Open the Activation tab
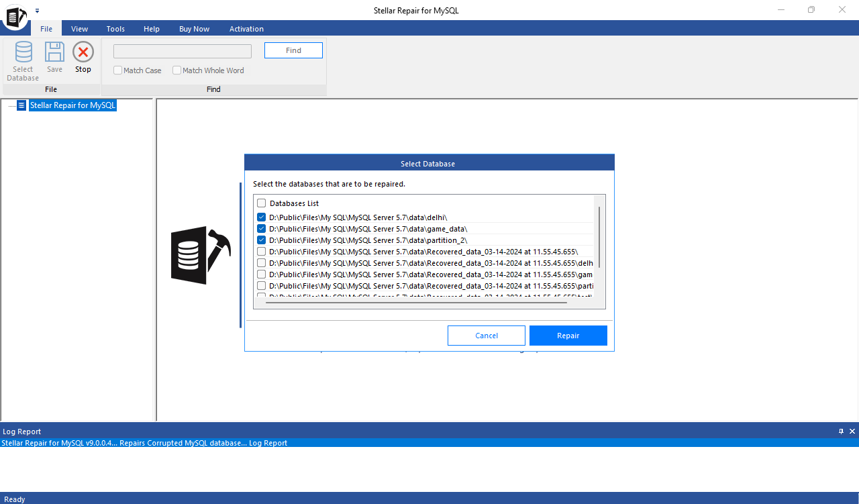The height and width of the screenshot is (504, 859). (x=246, y=29)
